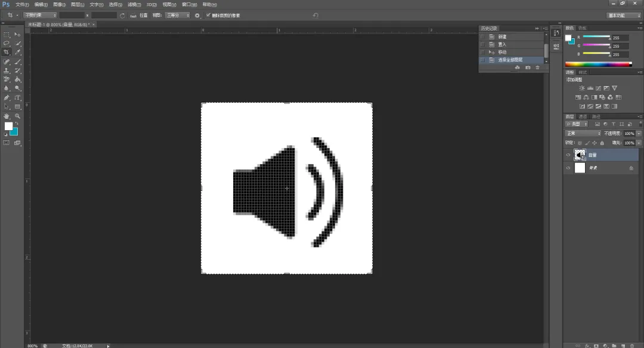This screenshot has height=348, width=644.
Task: Switch to the 通道 tab
Action: click(x=583, y=116)
